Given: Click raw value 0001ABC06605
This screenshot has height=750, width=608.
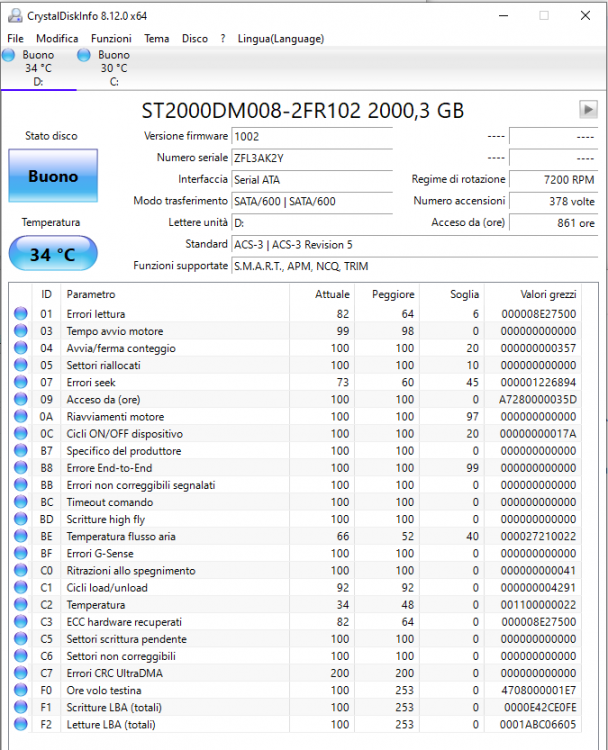Looking at the screenshot, I should click(x=538, y=724).
